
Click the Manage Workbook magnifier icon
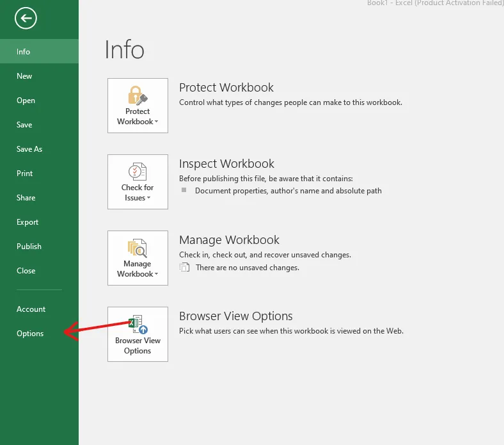138,248
